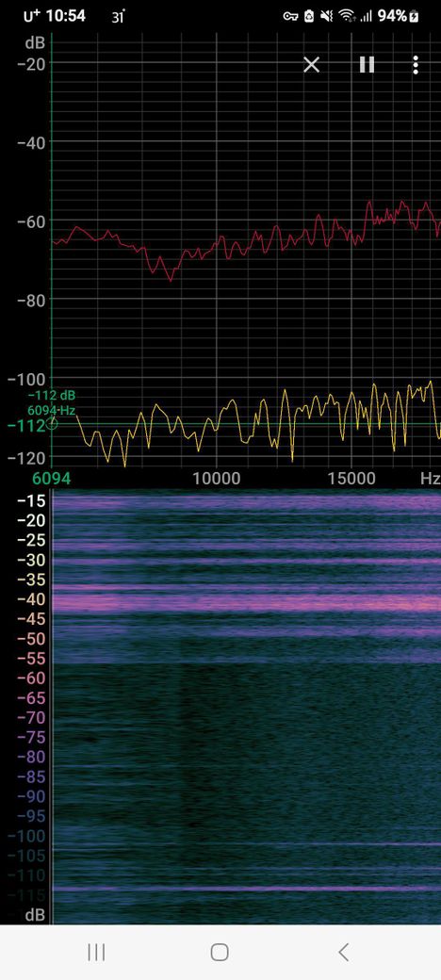Tap the muted sound status icon
This screenshot has width=441, height=980.
coord(327,16)
